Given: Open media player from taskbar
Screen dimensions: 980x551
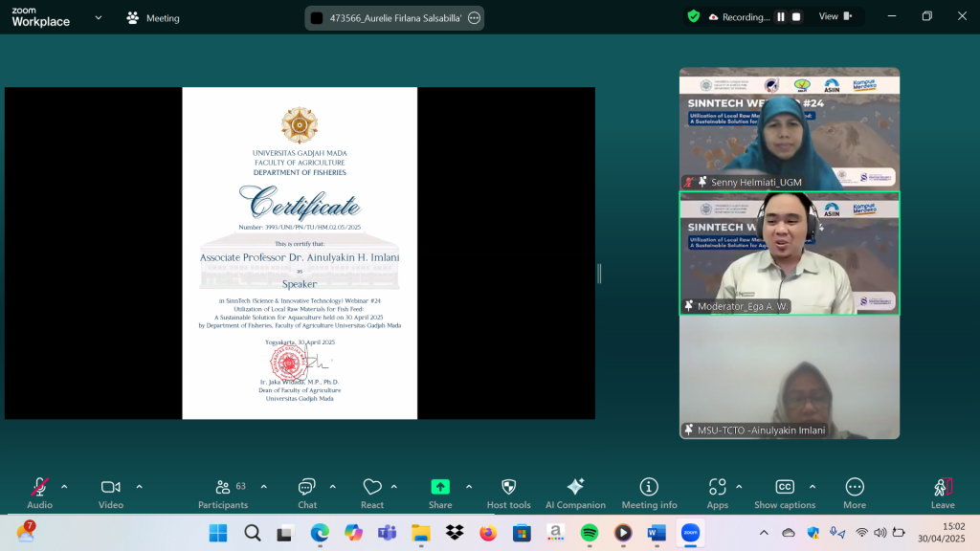Looking at the screenshot, I should tap(622, 533).
